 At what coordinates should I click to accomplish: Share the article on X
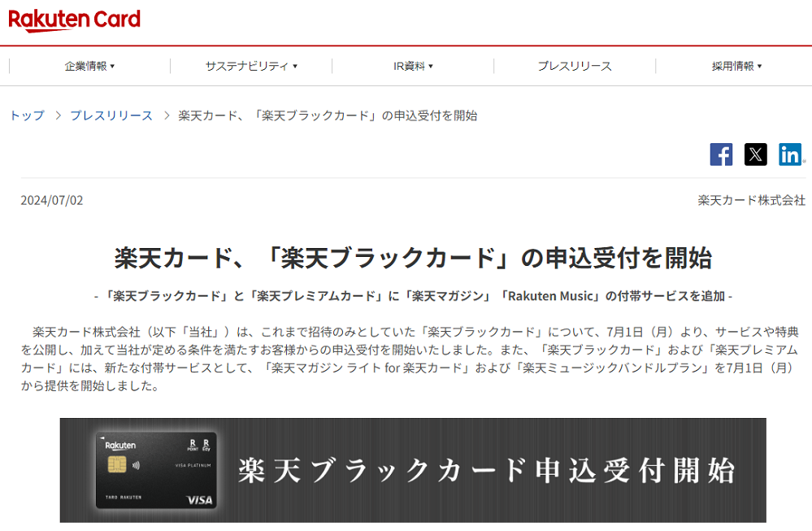tap(756, 155)
